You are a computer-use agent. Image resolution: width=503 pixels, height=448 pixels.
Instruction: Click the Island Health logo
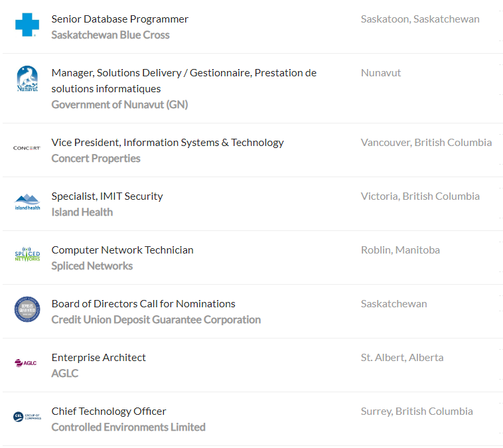[27, 202]
